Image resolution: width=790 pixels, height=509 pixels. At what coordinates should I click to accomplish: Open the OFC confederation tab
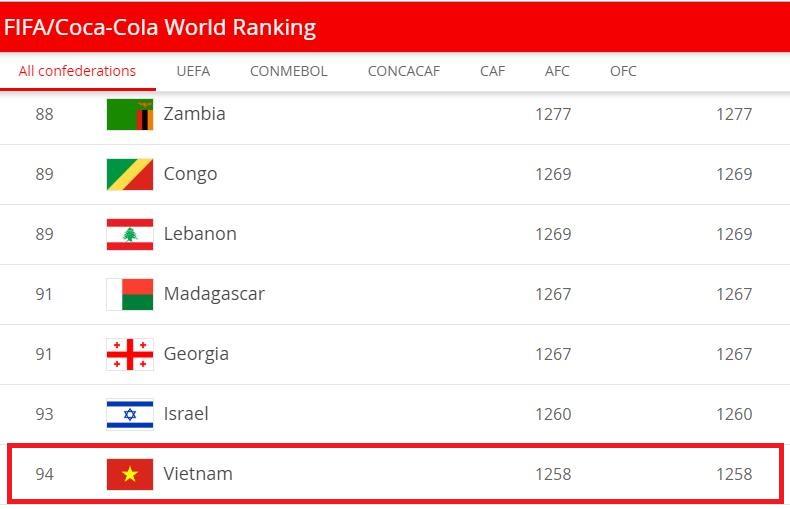point(623,71)
